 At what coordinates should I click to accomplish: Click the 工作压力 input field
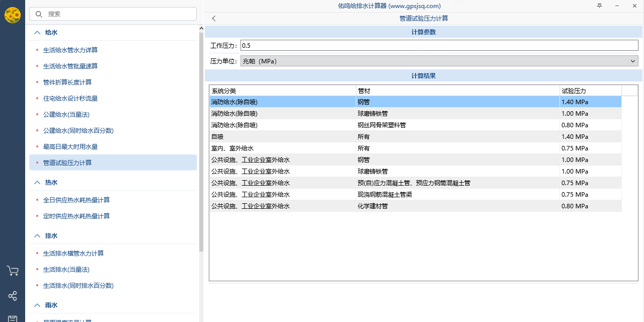(x=439, y=45)
